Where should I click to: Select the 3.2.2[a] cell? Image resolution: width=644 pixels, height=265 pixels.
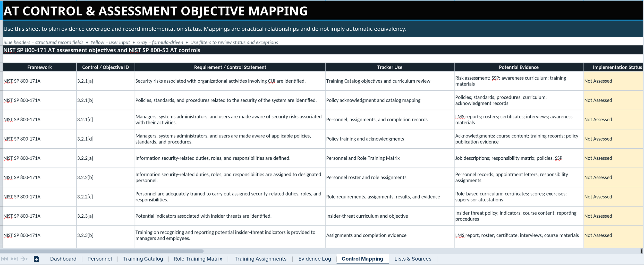coord(105,158)
